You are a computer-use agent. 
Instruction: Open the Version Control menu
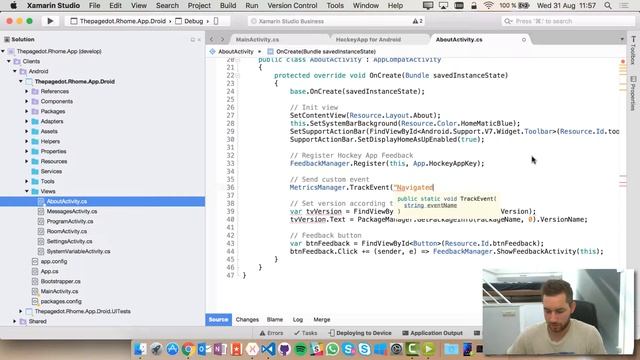tap(292, 6)
